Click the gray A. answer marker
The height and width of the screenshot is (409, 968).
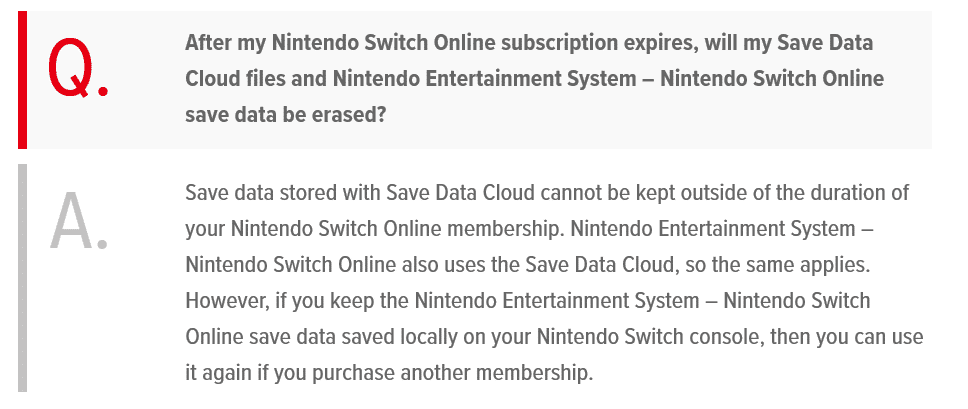[x=79, y=222]
